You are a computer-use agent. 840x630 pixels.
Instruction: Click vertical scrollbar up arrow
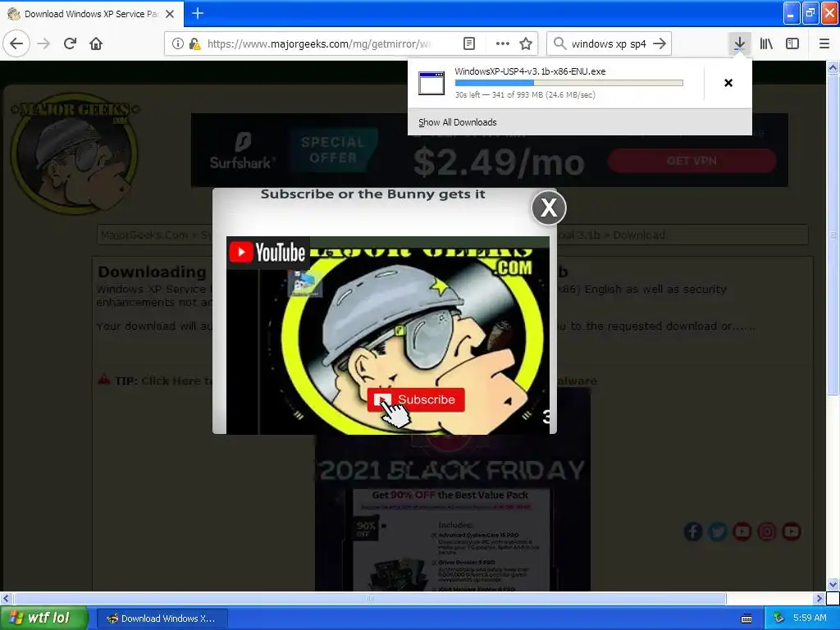pos(833,67)
